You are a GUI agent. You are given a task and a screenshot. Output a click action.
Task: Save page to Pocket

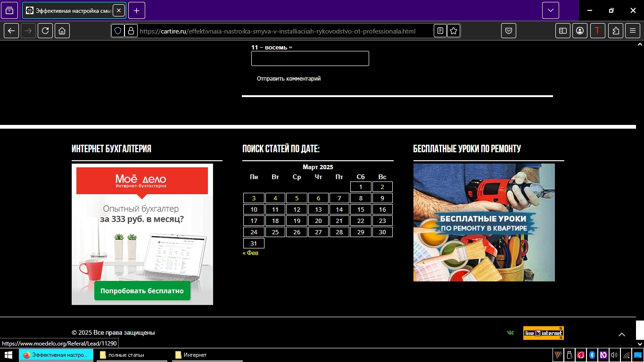(x=509, y=31)
